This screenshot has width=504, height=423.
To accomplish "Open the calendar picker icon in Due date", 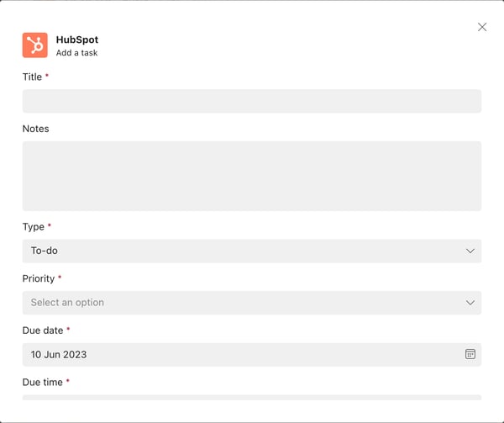I will [470, 354].
